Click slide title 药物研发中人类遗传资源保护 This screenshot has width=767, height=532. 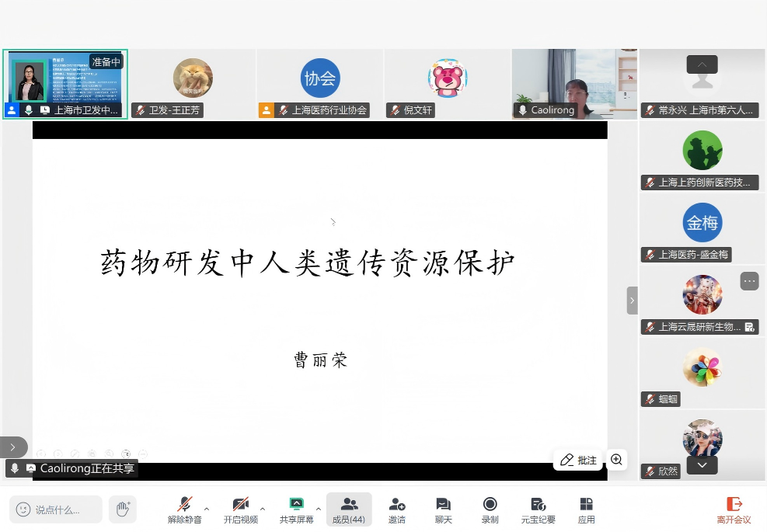click(x=308, y=263)
